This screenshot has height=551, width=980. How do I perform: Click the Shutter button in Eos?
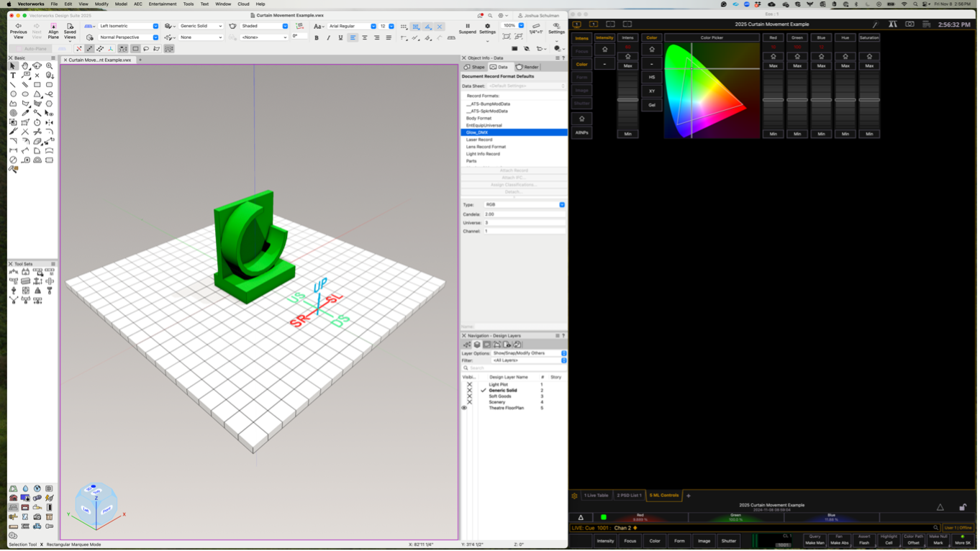(x=728, y=541)
